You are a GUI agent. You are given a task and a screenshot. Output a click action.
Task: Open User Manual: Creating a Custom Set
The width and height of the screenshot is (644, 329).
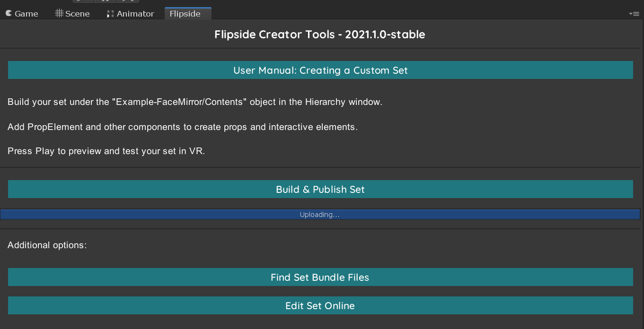(x=320, y=70)
